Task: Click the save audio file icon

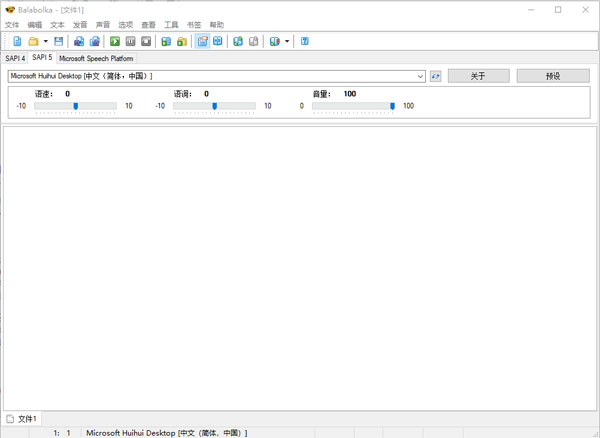Action: 166,41
